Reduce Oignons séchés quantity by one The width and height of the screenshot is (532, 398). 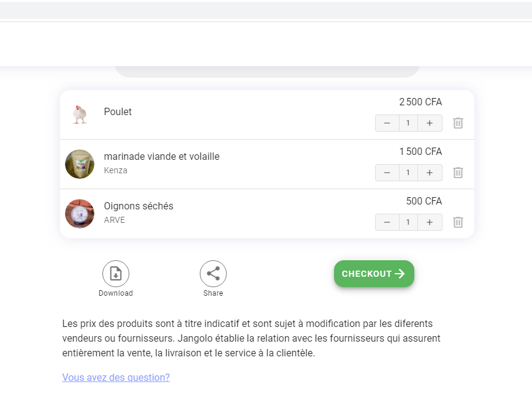click(x=387, y=222)
